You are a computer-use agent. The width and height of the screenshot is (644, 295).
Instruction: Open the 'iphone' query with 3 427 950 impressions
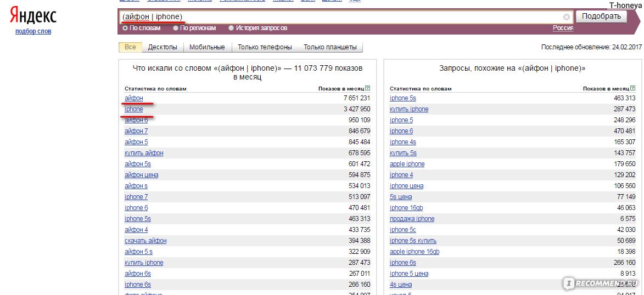tap(134, 109)
